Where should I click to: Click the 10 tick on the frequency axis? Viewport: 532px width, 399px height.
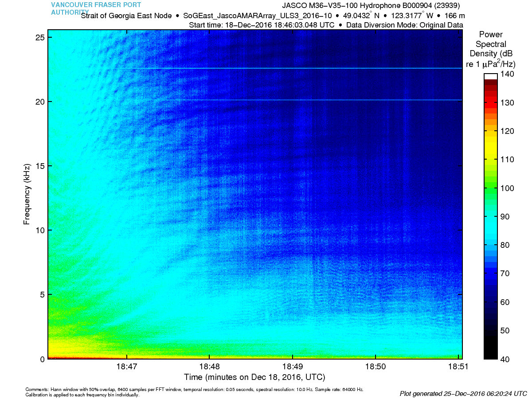click(40, 230)
